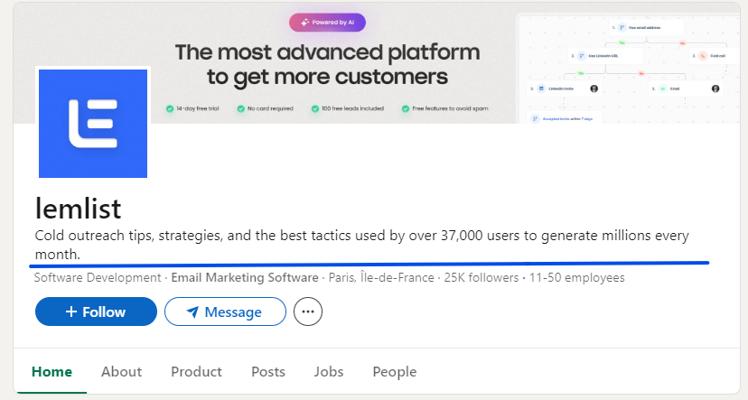Follow the lemlist company page
This screenshot has width=748, height=400.
tap(96, 312)
